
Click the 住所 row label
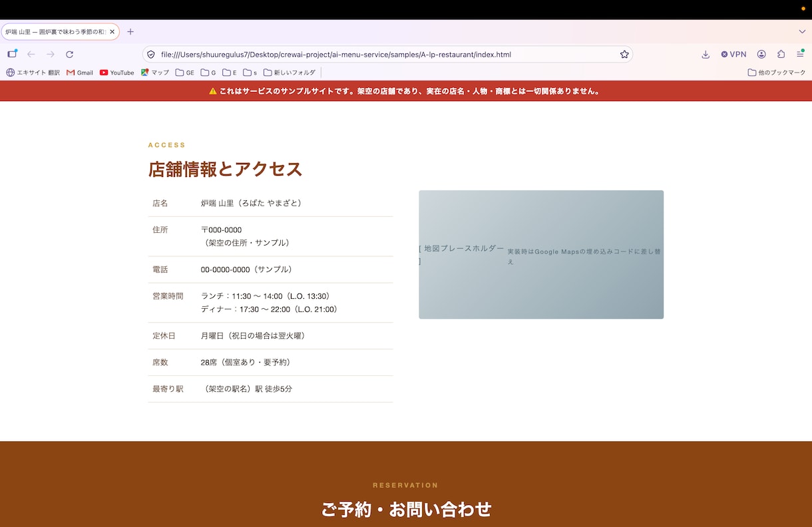160,230
